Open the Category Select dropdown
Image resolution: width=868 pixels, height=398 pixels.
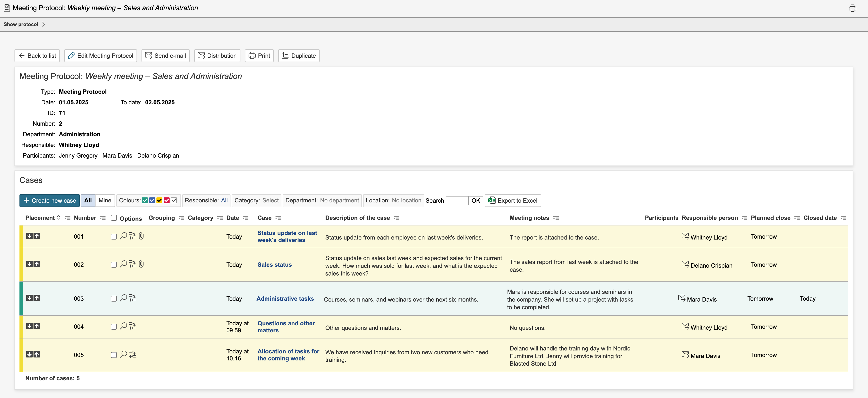click(x=270, y=201)
